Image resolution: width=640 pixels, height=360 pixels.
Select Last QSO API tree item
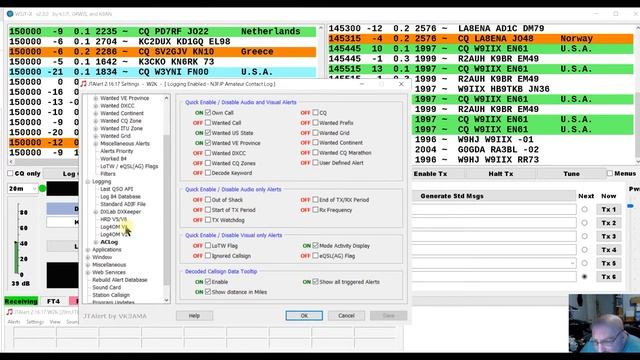pyautogui.click(x=117, y=189)
